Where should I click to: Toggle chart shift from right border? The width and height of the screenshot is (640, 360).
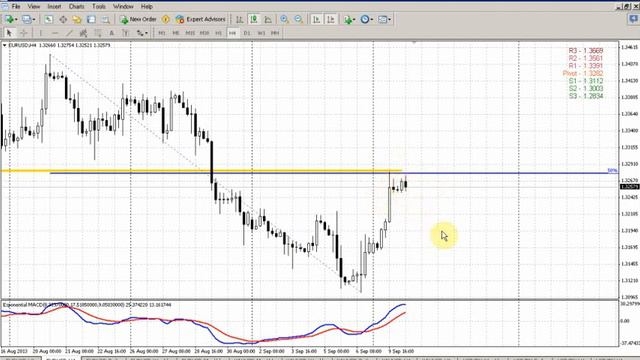(x=331, y=19)
